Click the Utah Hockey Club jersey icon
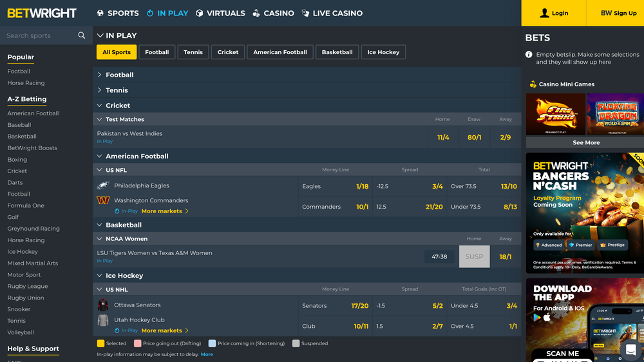This screenshot has height=362, width=644. [103, 319]
